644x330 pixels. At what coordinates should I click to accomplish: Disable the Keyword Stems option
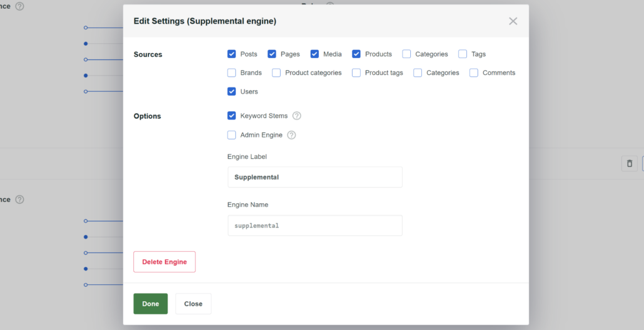click(x=231, y=116)
